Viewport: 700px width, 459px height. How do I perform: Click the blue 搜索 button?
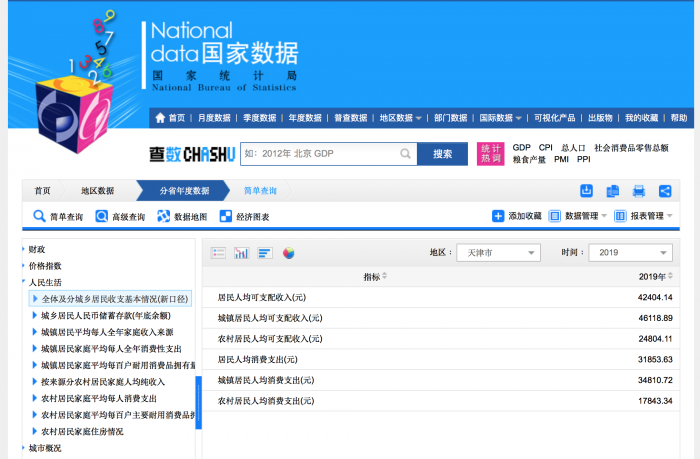tap(442, 154)
